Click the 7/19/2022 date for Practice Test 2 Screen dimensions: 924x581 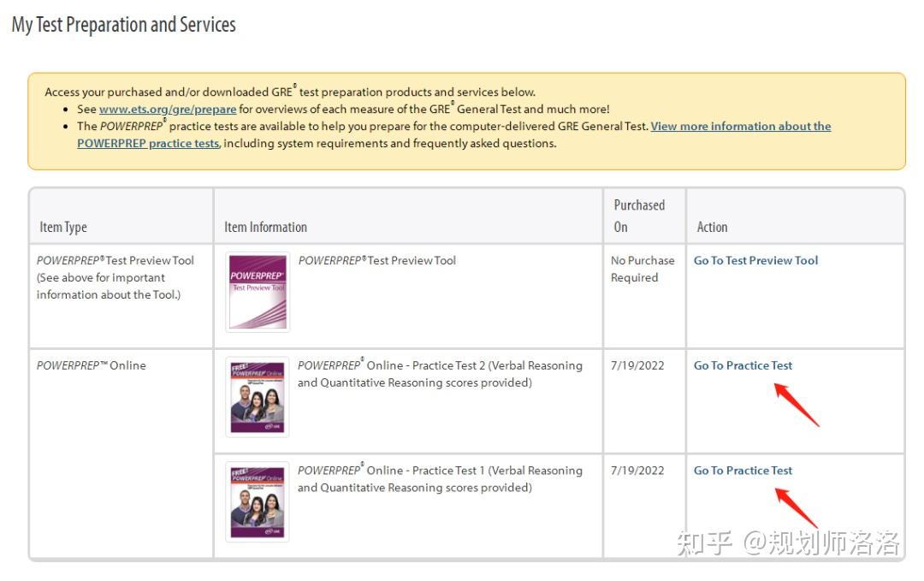click(637, 365)
